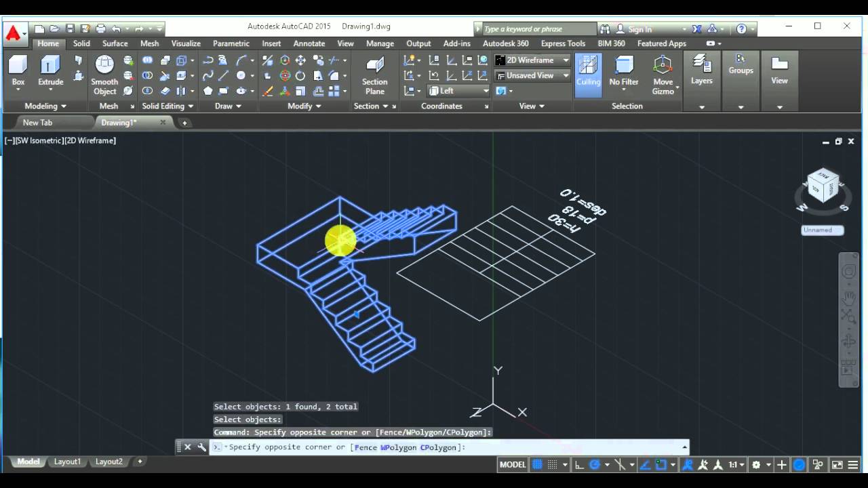Viewport: 868px width, 488px height.
Task: Select the Move Gizmo icon
Action: 663,66
